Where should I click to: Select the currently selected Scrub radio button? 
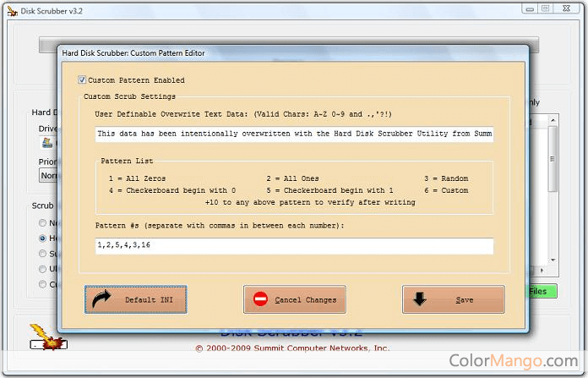pos(43,238)
